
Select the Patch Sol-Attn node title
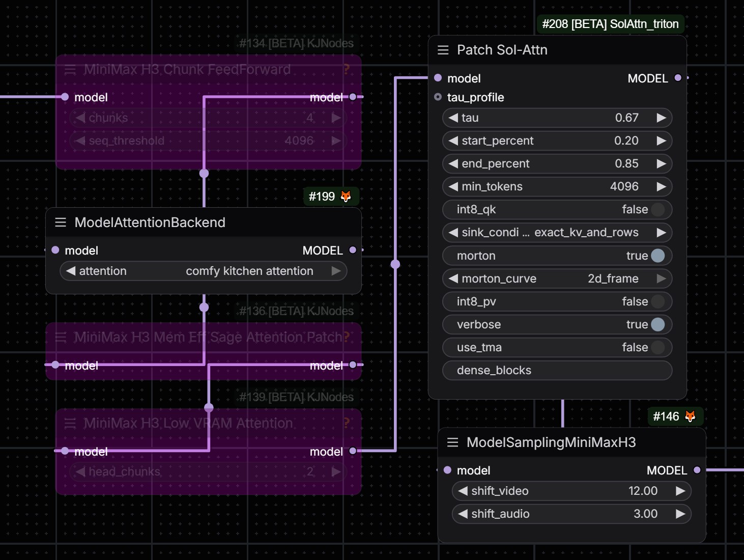pyautogui.click(x=502, y=50)
